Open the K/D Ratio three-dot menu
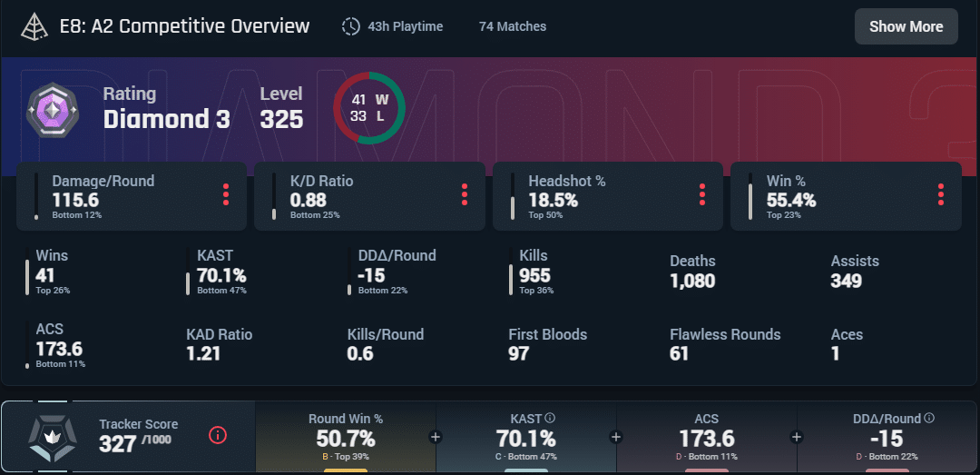980x475 pixels. pyautogui.click(x=465, y=194)
